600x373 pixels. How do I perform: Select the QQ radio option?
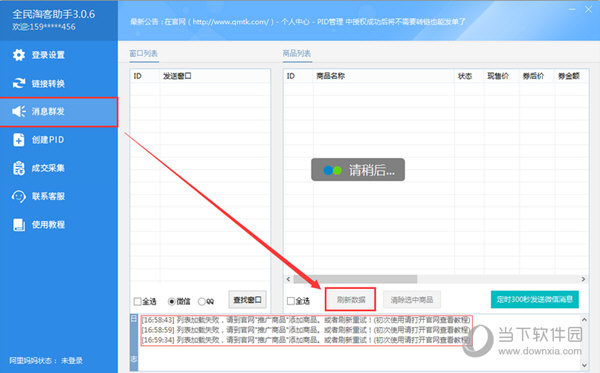click(x=202, y=301)
